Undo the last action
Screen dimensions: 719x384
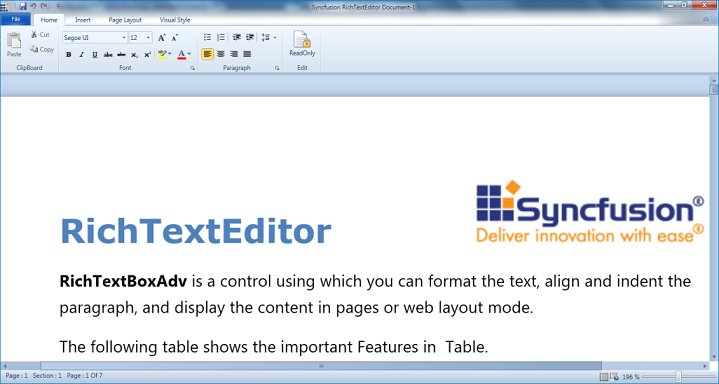click(x=33, y=6)
